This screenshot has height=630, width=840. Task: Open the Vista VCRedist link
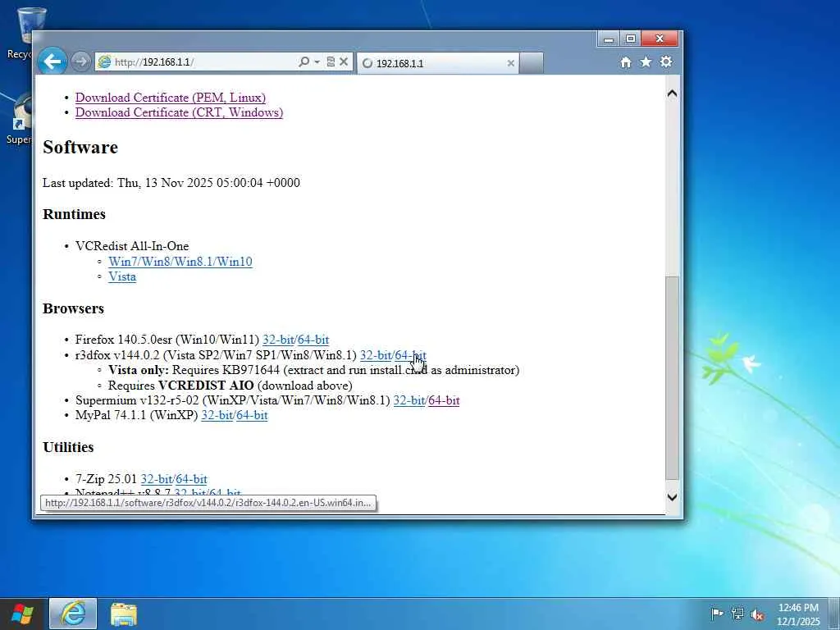coord(122,276)
